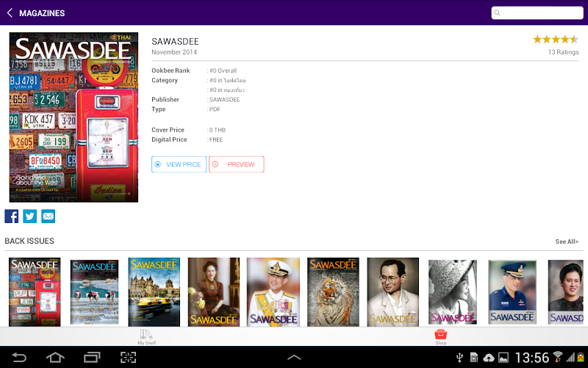The width and height of the screenshot is (588, 368).
Task: Switch to My Shelf tab
Action: coord(146,337)
